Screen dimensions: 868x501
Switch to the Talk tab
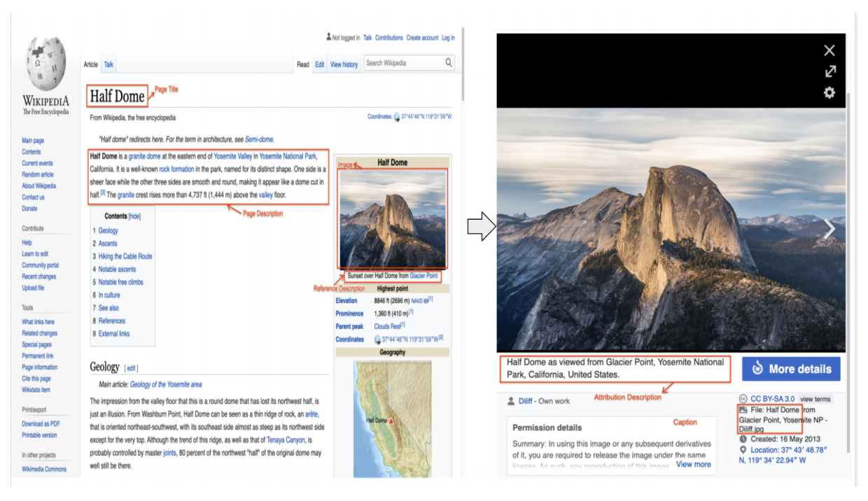coord(109,64)
